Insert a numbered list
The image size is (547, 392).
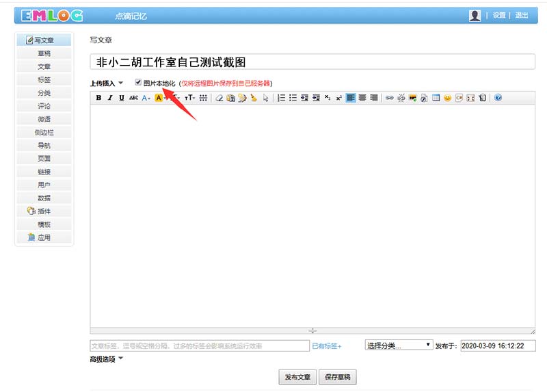[281, 98]
